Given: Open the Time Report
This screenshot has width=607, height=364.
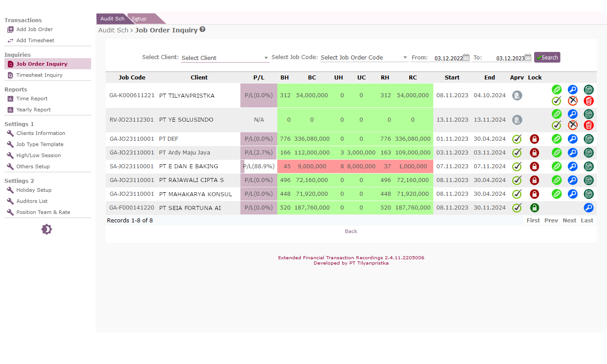Looking at the screenshot, I should click(32, 99).
